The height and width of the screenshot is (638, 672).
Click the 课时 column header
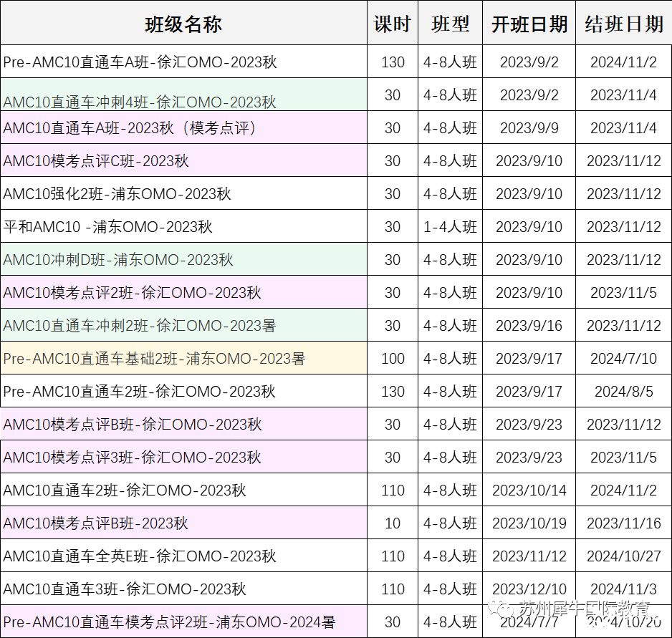(393, 24)
